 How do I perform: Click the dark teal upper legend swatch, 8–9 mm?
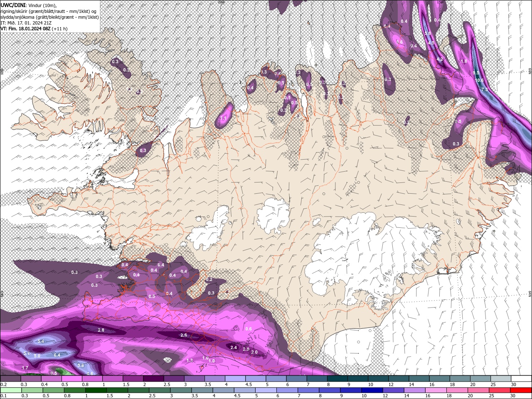[337, 379]
